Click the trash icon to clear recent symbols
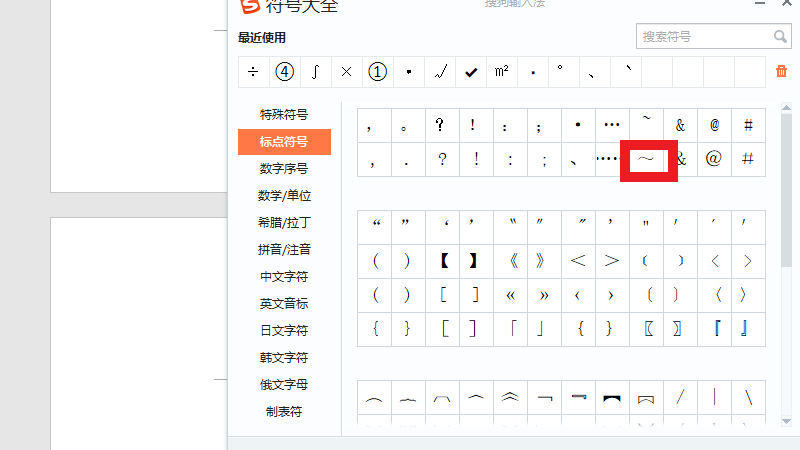 [781, 71]
